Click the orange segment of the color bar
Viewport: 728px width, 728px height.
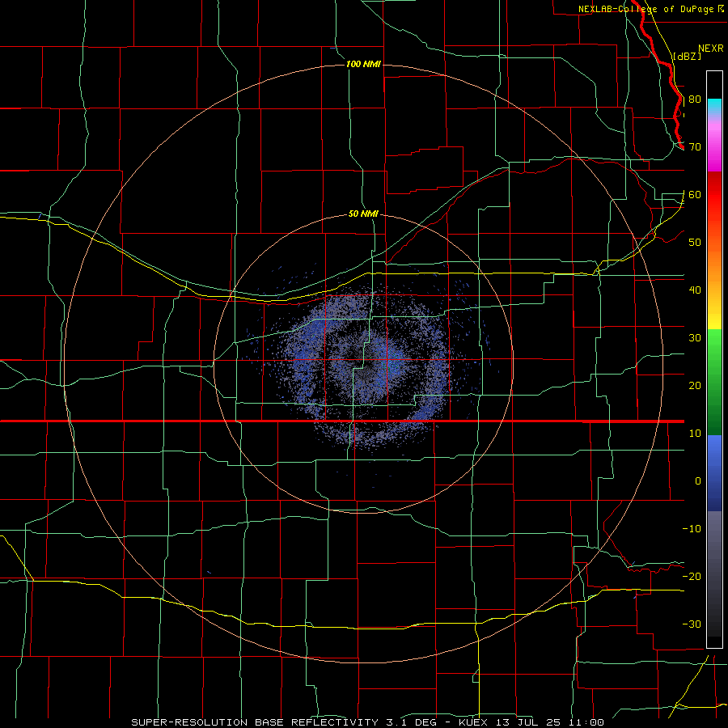pyautogui.click(x=714, y=267)
